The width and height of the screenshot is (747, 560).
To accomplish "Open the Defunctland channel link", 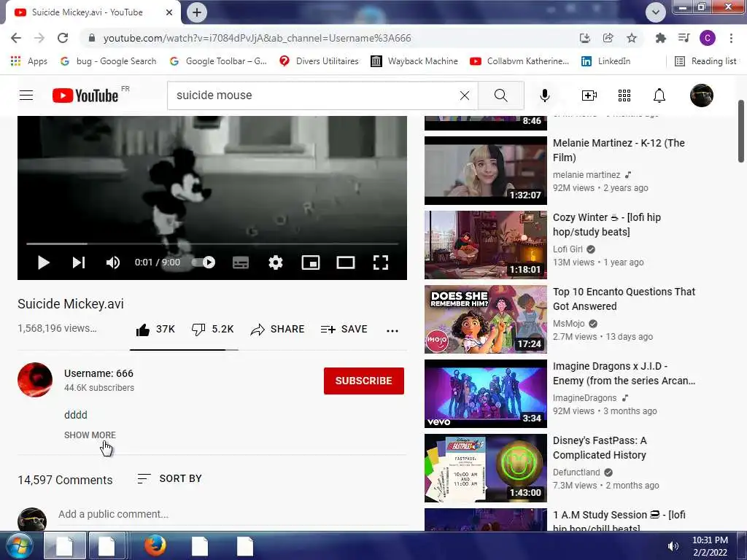I will pos(576,472).
